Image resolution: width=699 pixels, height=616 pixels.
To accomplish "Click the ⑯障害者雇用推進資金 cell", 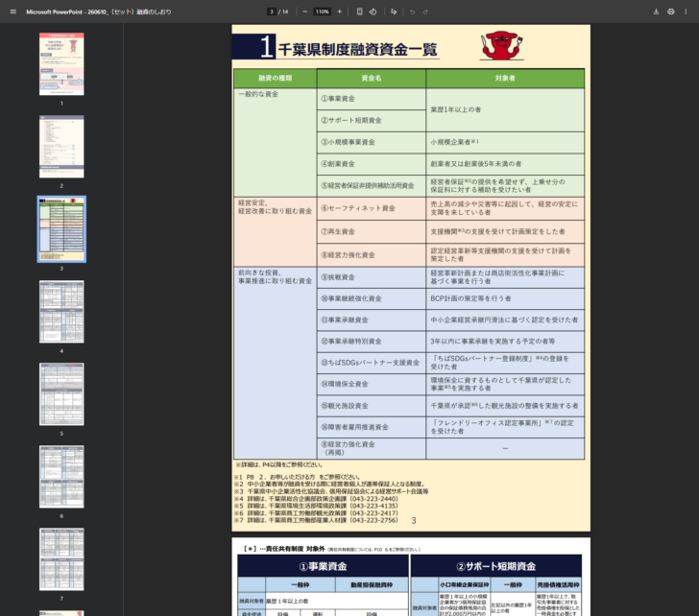I will 372,427.
